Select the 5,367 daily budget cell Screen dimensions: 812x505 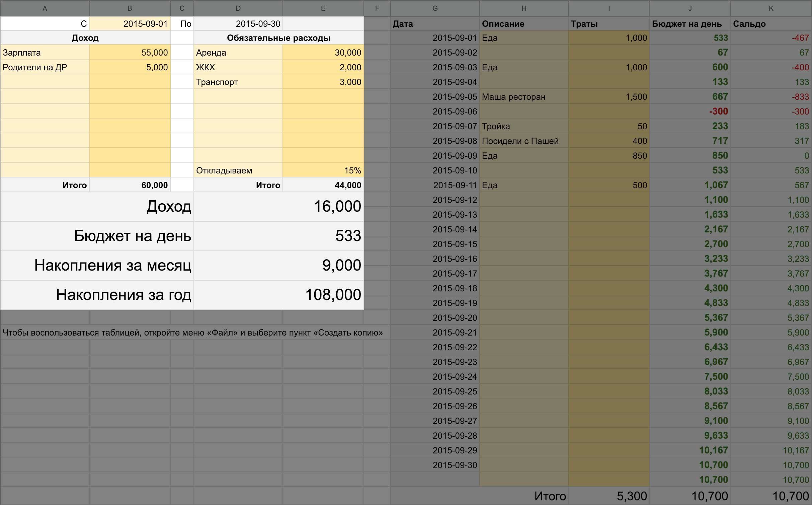point(690,318)
